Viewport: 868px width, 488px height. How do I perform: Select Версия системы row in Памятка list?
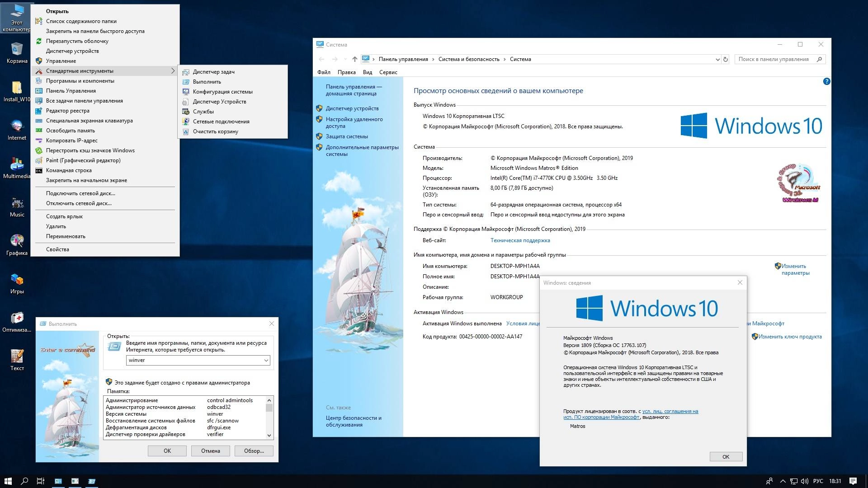(x=184, y=414)
